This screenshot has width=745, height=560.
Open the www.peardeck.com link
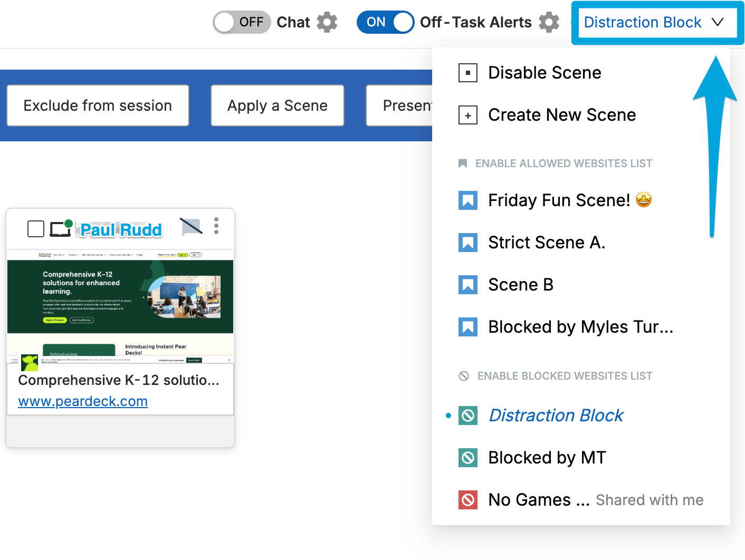tap(83, 401)
